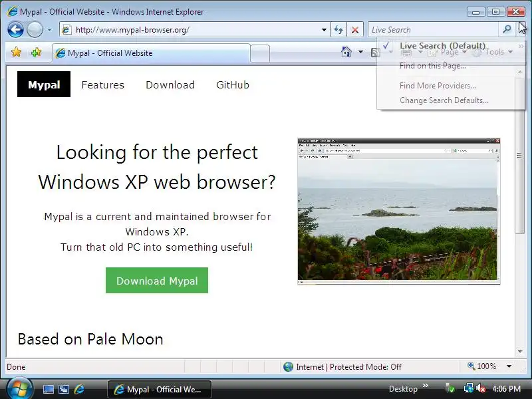Run search with the magnifier icon
Viewport: 532px width, 399px height.
pyautogui.click(x=507, y=29)
